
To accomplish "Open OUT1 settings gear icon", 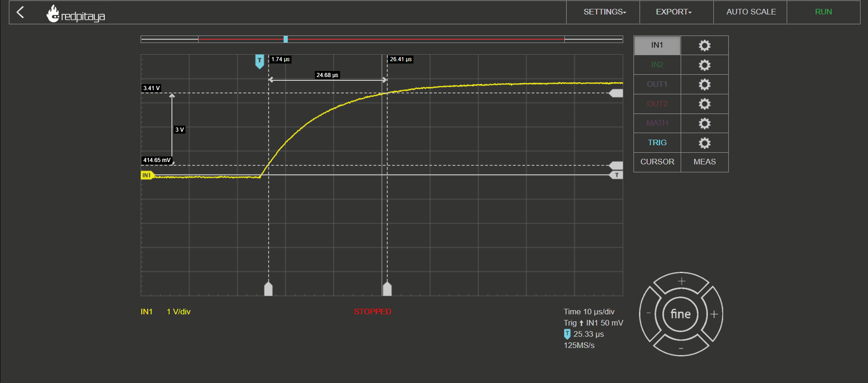I will [x=704, y=85].
